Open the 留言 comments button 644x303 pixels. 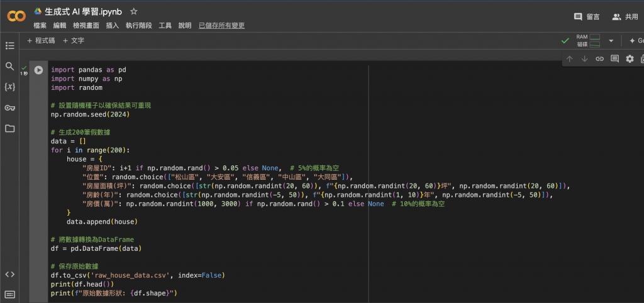[x=587, y=17]
